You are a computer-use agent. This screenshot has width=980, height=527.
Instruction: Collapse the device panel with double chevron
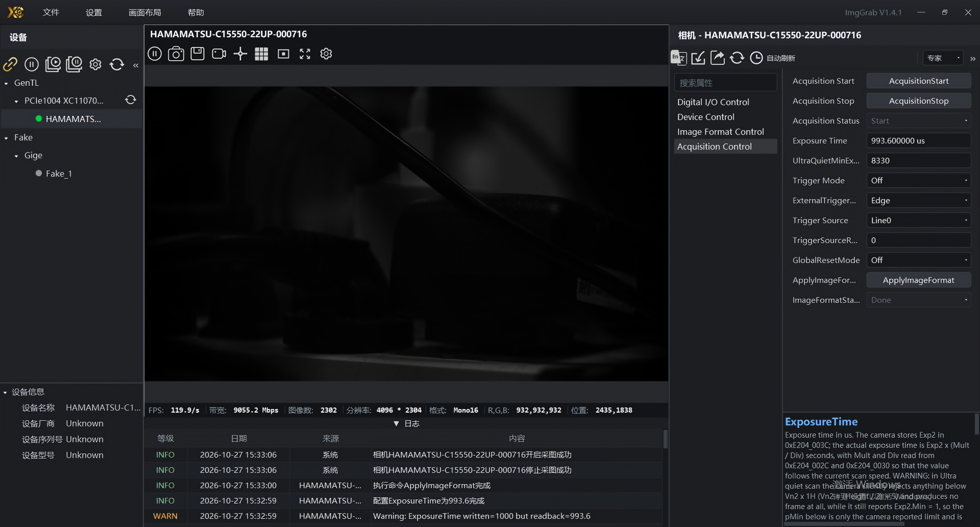click(x=136, y=65)
